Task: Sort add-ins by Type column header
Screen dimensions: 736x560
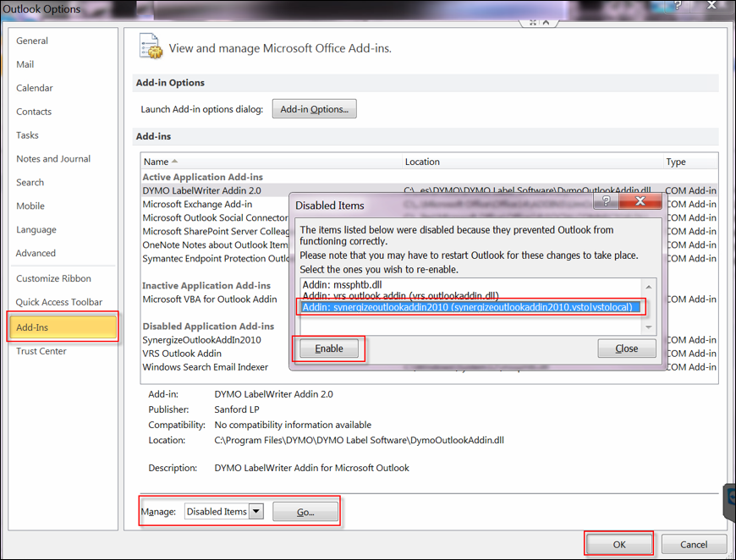Action: click(690, 162)
